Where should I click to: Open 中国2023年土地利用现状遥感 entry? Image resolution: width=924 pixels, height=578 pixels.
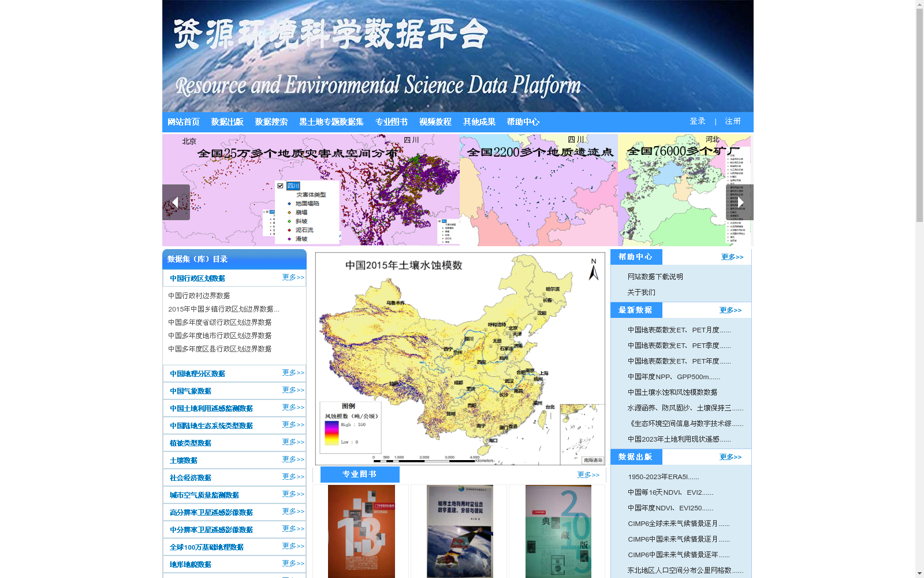point(679,439)
